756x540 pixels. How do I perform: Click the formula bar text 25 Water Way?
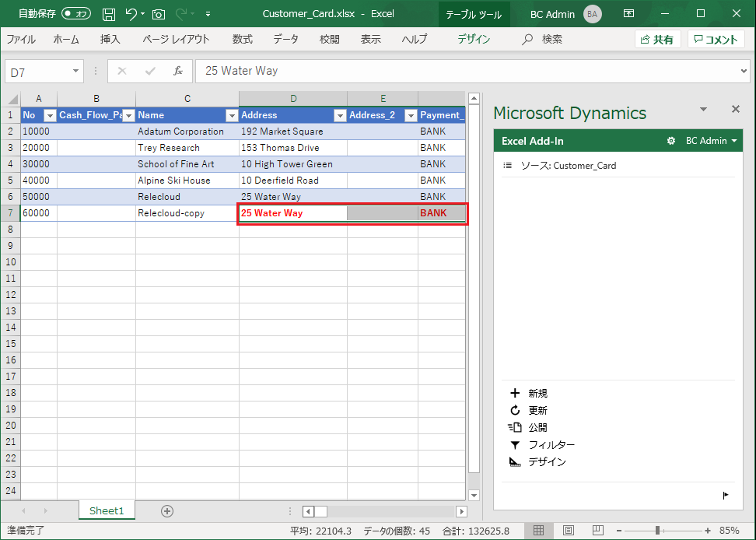pos(242,71)
